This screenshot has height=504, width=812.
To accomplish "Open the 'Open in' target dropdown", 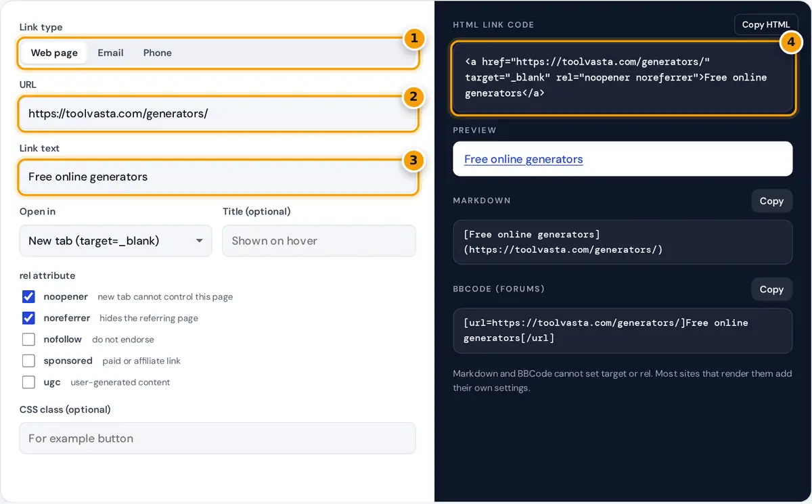I will pyautogui.click(x=116, y=241).
